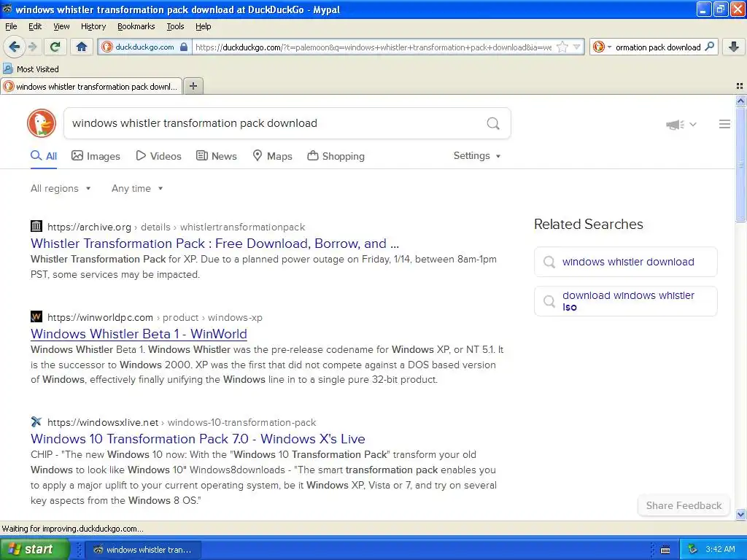
Task: Click the Related Searches heading
Action: (x=589, y=224)
